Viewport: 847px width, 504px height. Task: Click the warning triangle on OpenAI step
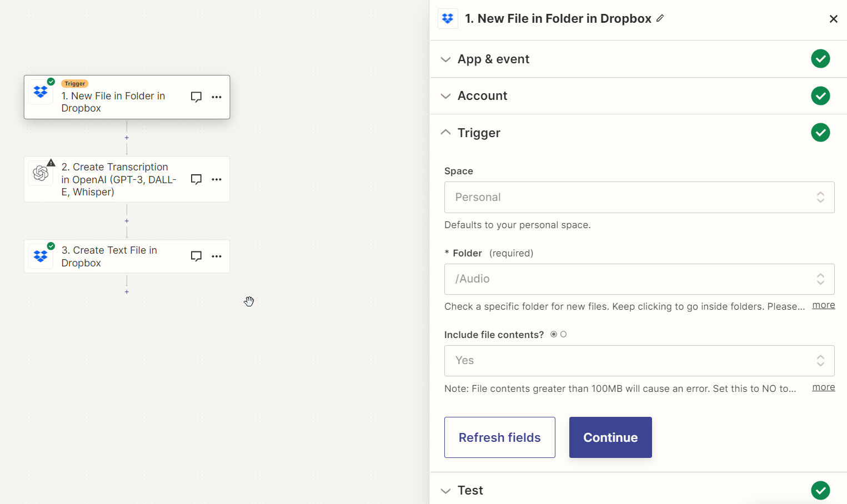51,163
